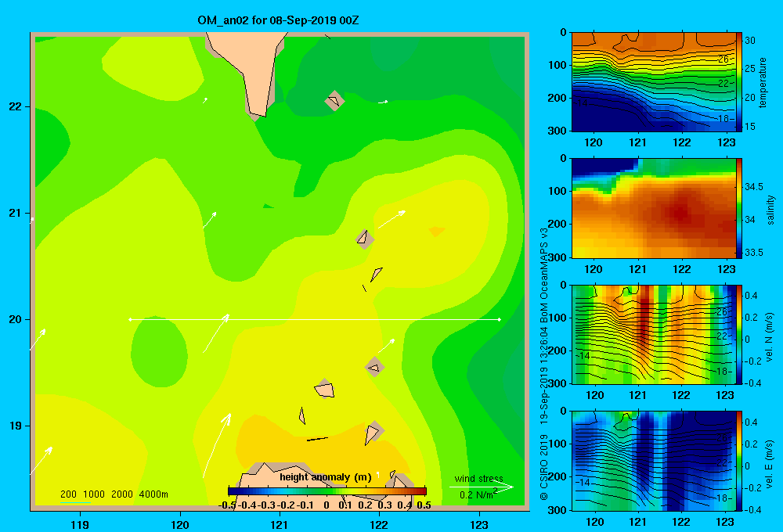Open the salinity depth section plot

point(653,208)
